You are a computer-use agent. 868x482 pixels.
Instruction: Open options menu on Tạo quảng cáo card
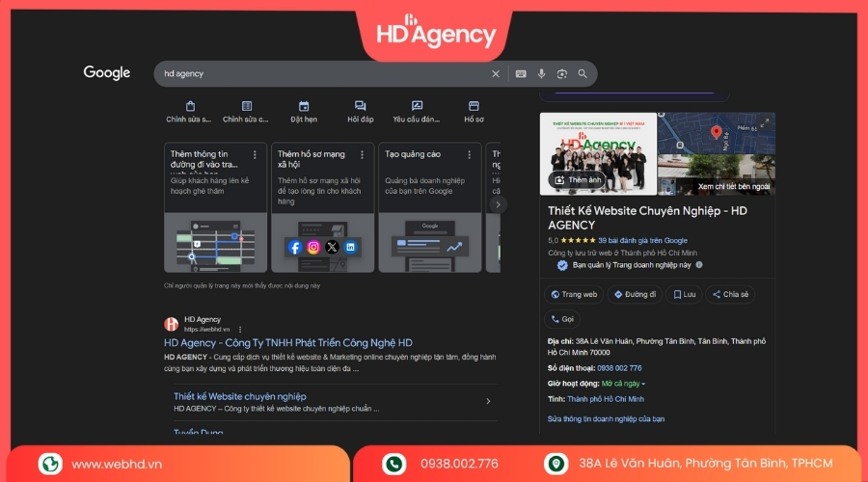[470, 155]
